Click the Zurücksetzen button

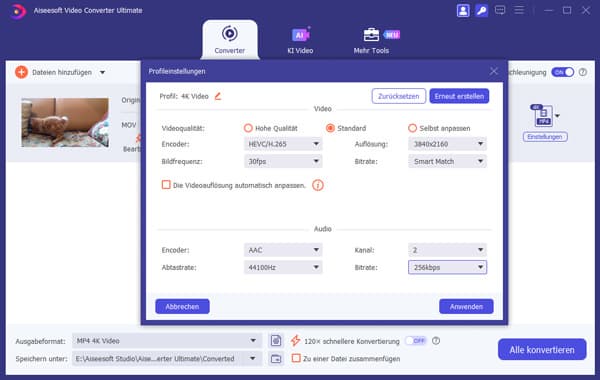[x=398, y=96]
